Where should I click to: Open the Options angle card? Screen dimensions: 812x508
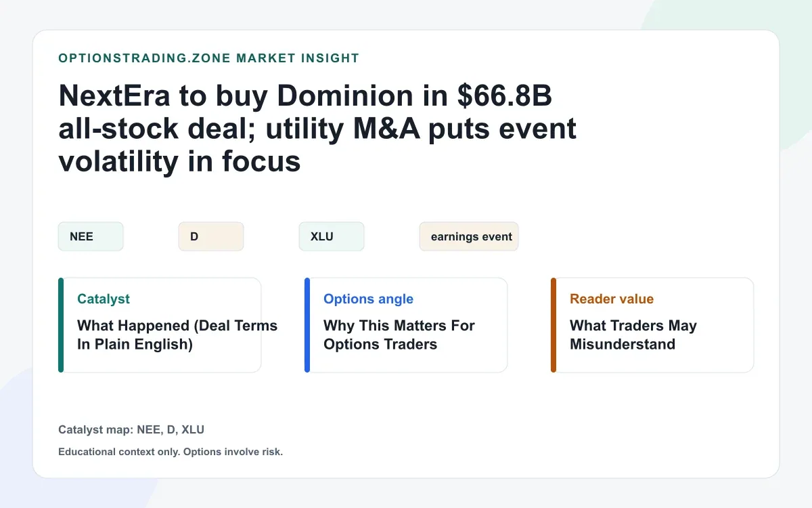pos(406,325)
